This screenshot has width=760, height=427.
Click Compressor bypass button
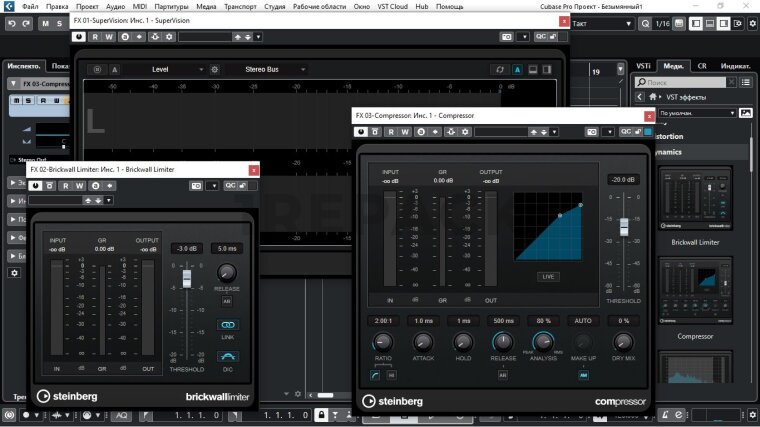click(376, 131)
